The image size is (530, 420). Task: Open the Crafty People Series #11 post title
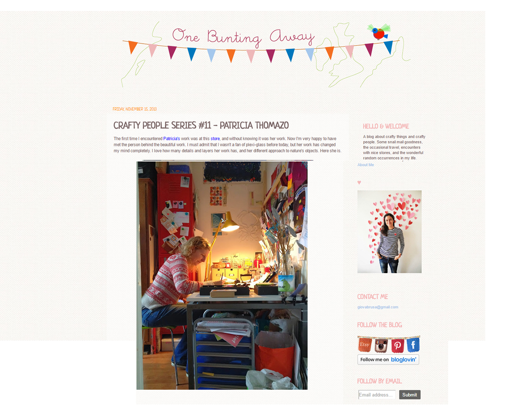201,125
